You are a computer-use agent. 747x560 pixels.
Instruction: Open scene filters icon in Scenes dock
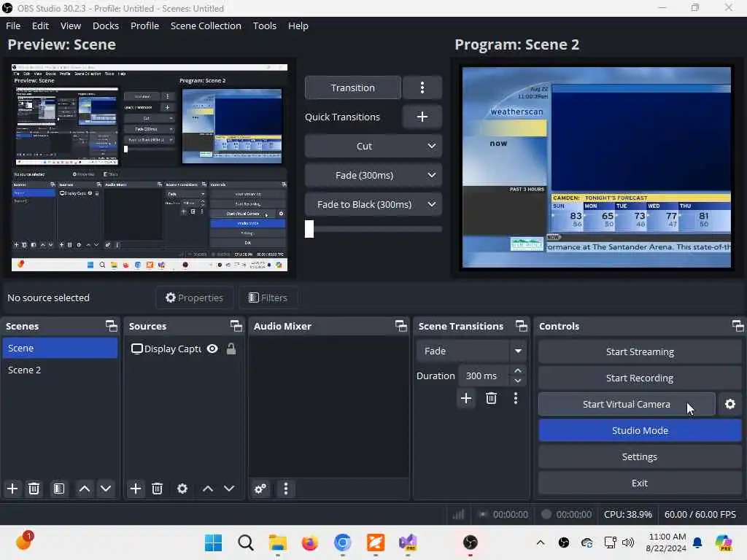pyautogui.click(x=59, y=489)
